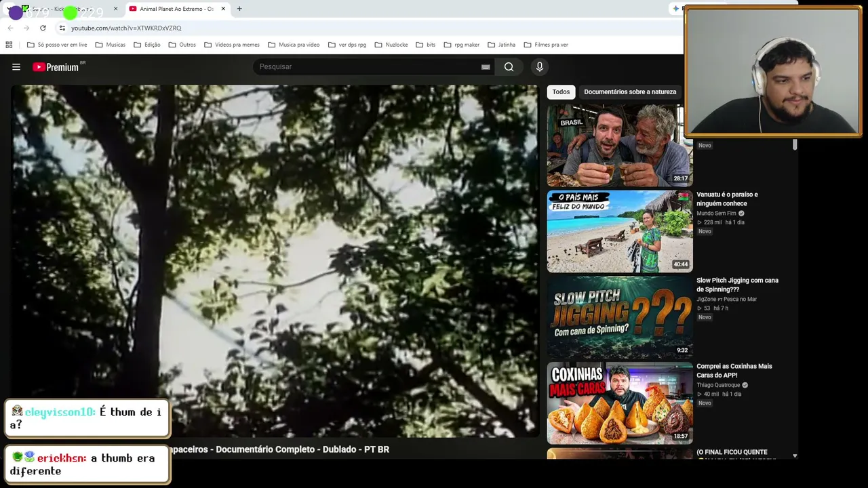Click the recommendations sidebar scrollbar thumb

point(795,145)
